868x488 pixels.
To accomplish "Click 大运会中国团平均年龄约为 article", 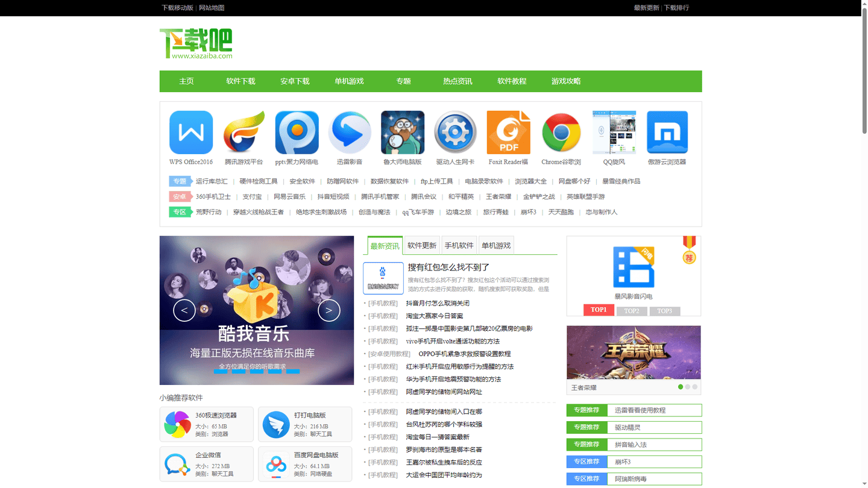I will [444, 475].
